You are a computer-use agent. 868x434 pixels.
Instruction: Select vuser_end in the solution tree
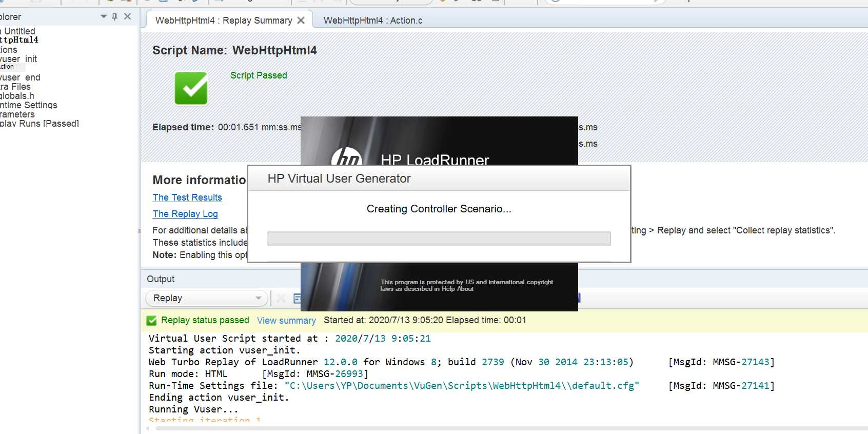(20, 77)
